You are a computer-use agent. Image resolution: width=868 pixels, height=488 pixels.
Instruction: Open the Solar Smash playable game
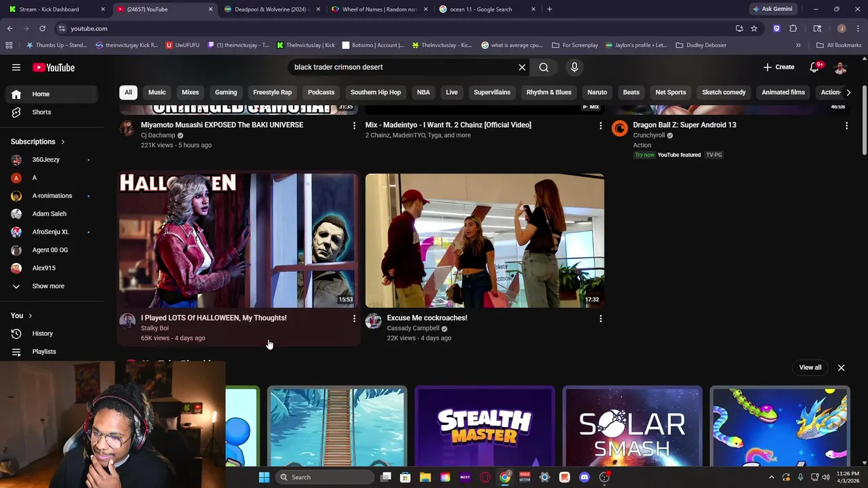point(632,426)
